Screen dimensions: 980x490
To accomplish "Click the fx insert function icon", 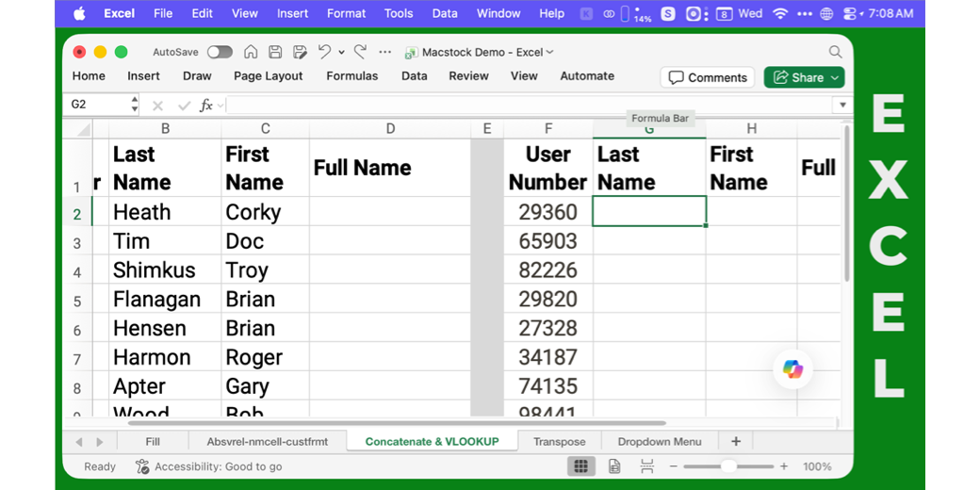I will [x=205, y=106].
